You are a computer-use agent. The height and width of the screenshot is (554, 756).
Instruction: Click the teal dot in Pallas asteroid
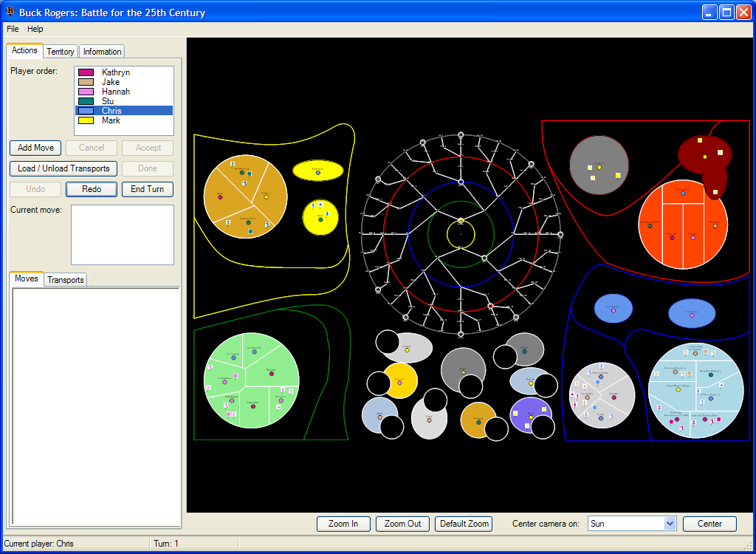[525, 352]
